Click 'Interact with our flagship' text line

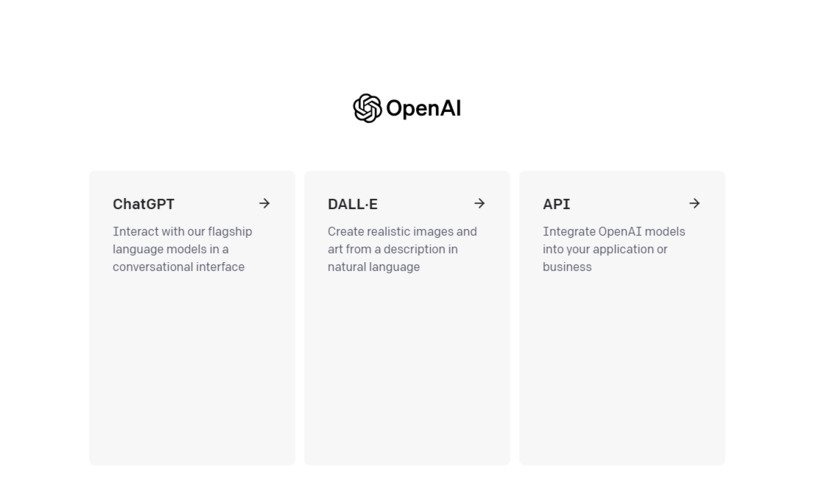182,232
